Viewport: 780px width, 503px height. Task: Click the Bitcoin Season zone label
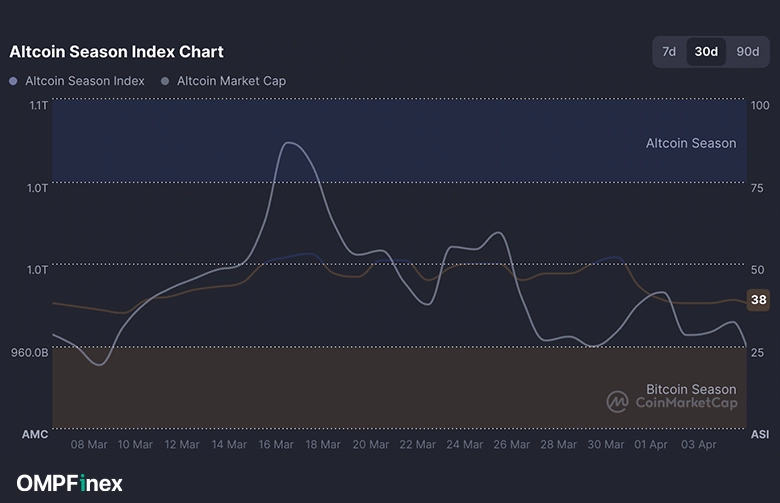(x=691, y=389)
